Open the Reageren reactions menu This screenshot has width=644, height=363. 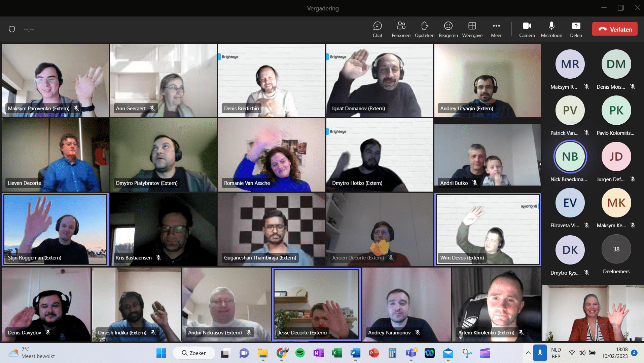[x=448, y=29]
